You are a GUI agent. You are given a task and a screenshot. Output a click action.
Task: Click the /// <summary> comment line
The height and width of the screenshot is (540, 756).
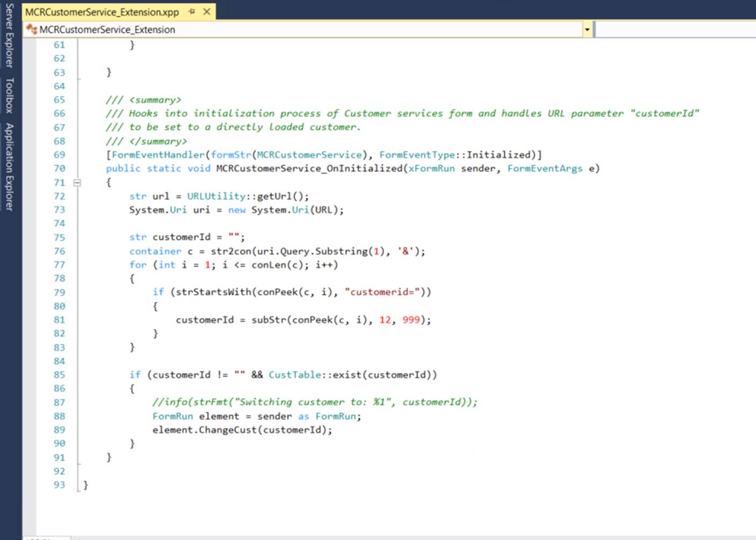click(144, 100)
